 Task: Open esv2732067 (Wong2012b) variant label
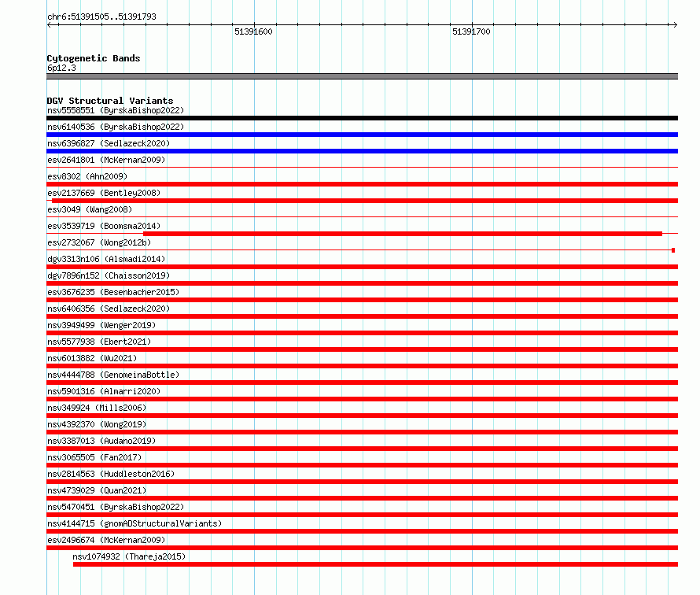tap(99, 242)
